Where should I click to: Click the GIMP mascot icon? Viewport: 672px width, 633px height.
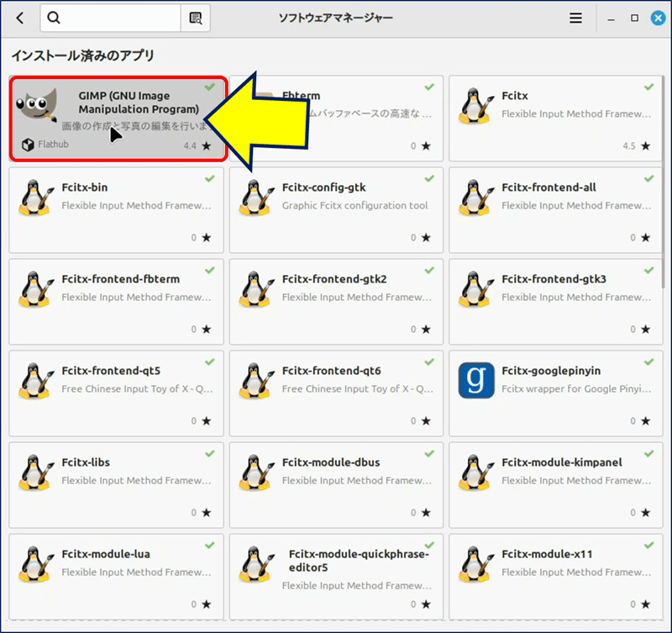click(x=36, y=104)
